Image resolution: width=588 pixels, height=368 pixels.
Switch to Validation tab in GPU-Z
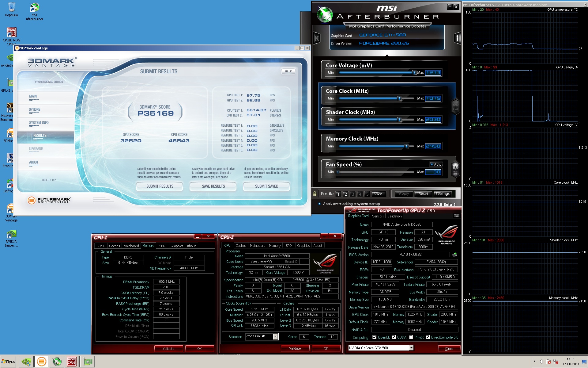point(394,216)
